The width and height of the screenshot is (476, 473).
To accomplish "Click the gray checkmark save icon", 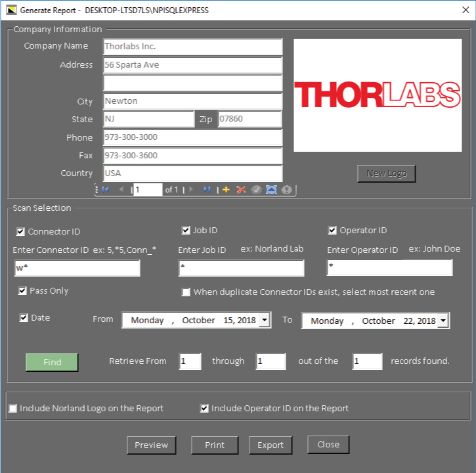I will coord(256,190).
